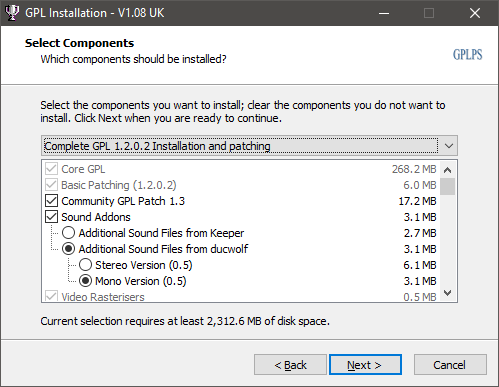Pick Mono Version (0.5) radio button
The height and width of the screenshot is (387, 499).
click(x=85, y=281)
